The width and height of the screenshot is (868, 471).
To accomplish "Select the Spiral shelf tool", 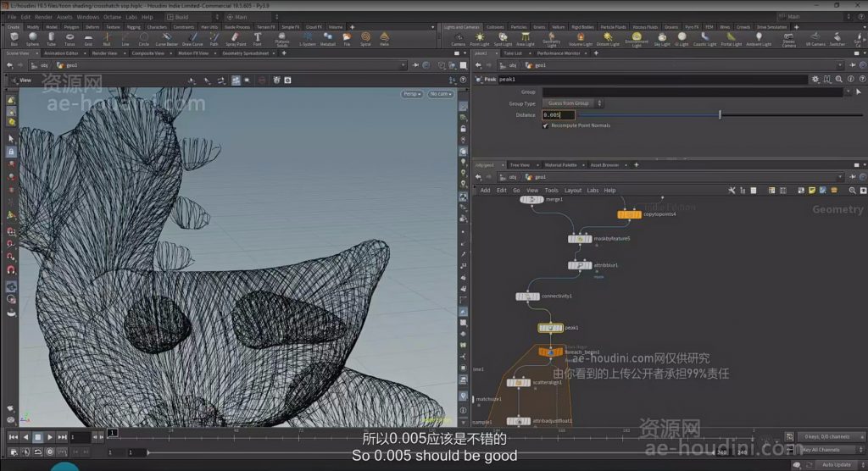I will pyautogui.click(x=365, y=39).
